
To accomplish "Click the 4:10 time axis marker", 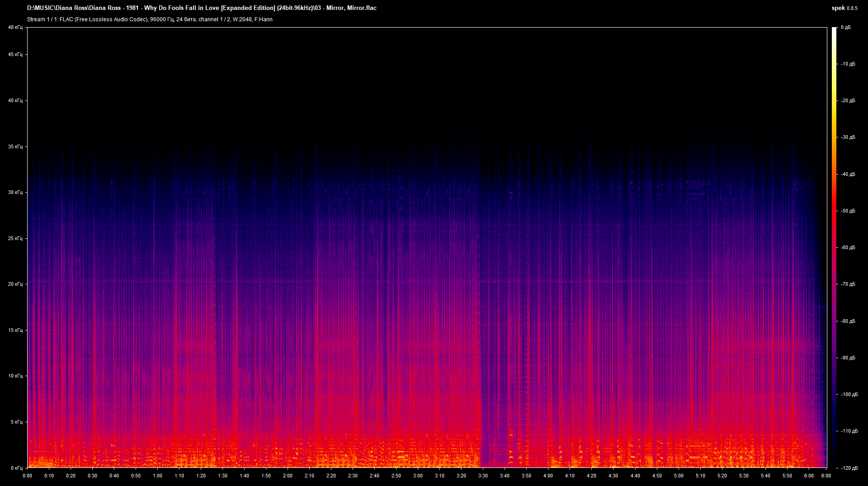I will [570, 476].
